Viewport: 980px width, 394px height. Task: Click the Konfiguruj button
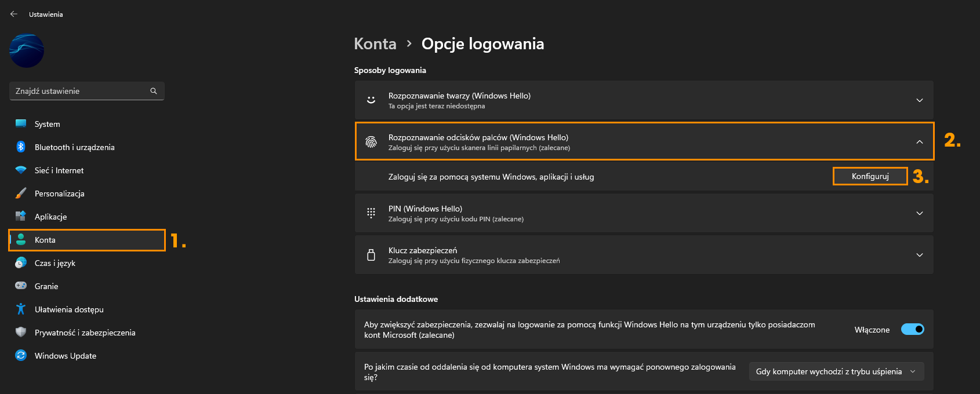coord(870,176)
